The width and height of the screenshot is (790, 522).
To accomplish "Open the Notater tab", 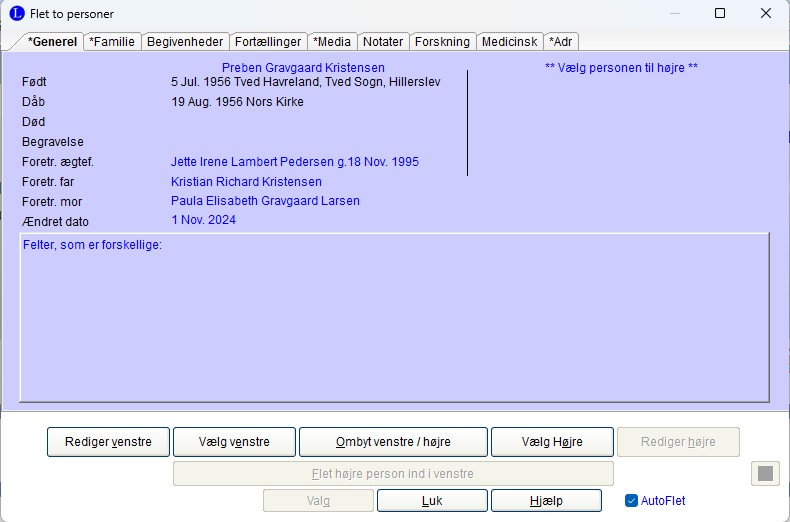I will 383,42.
